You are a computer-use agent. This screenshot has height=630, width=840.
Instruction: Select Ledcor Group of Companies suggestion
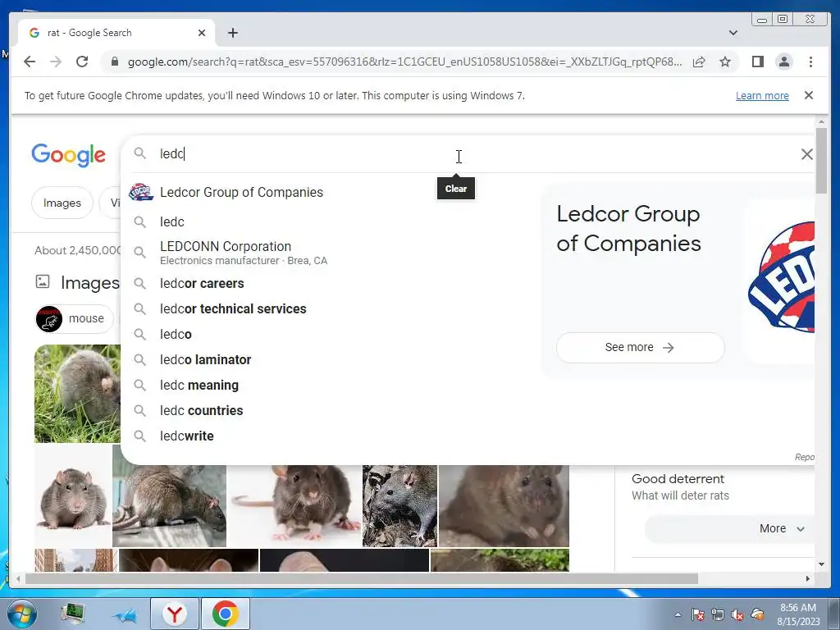(x=330, y=192)
